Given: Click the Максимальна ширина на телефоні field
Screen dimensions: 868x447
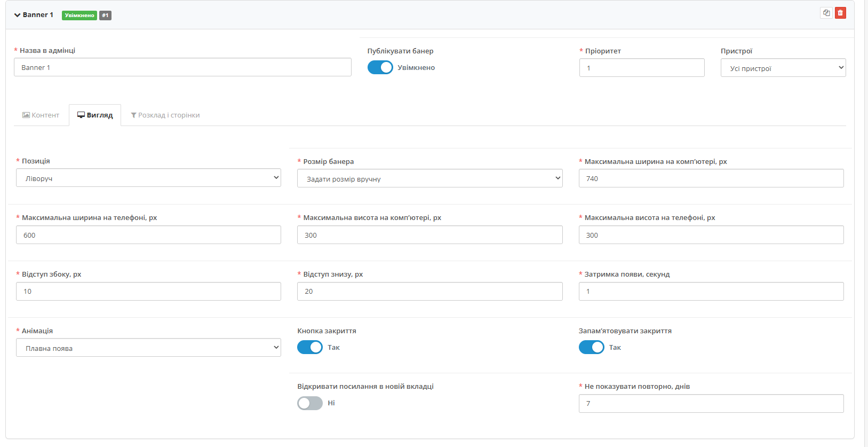Looking at the screenshot, I should pos(148,235).
